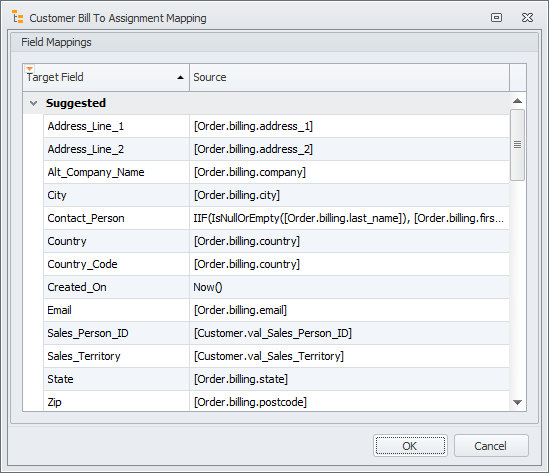
Task: Maximize the Customer Bill To Assignment Mapping dialog
Action: 496,18
